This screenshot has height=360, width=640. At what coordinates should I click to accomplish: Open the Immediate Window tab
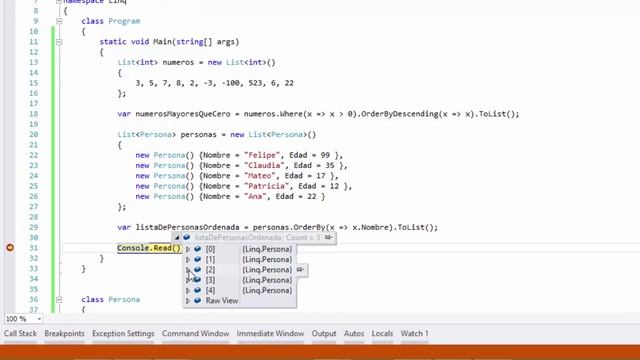270,333
